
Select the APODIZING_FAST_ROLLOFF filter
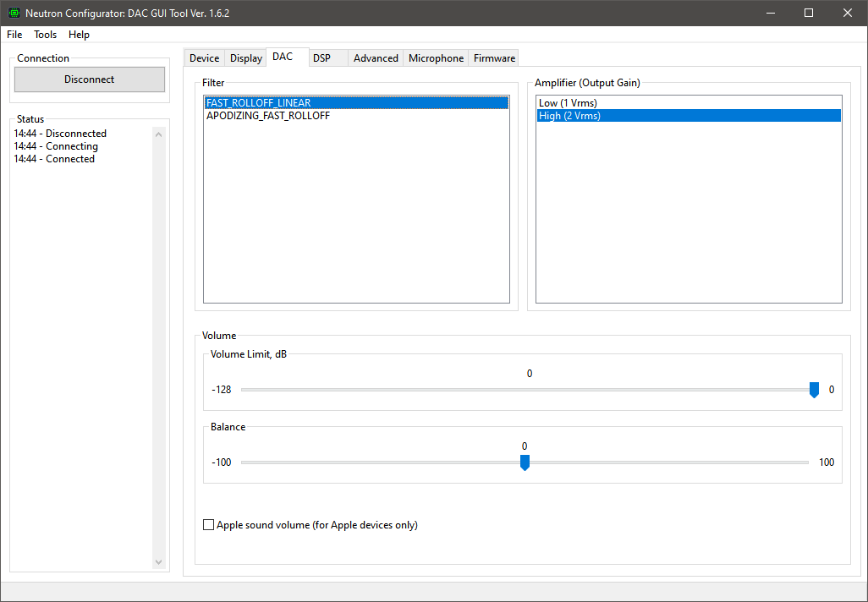pos(268,116)
